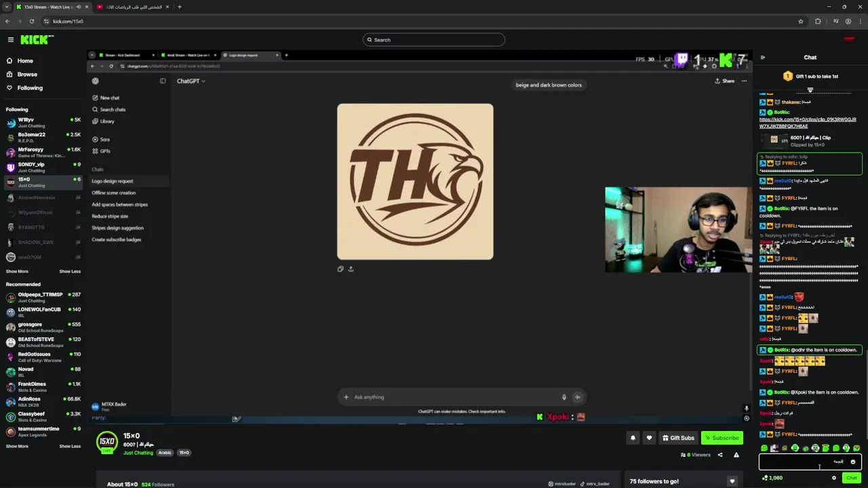Open Browse in Kick sidebar

click(x=27, y=75)
